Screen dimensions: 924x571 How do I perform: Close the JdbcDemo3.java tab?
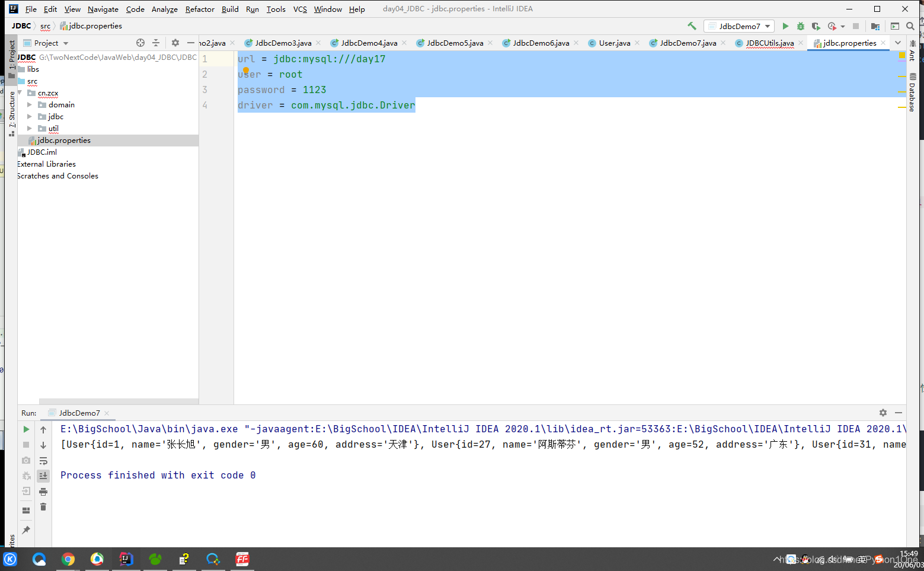click(318, 43)
